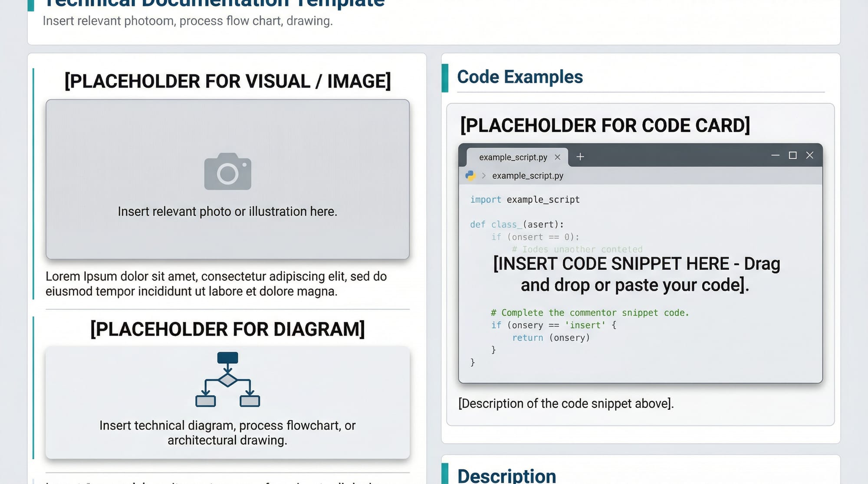Select the example_script.py editor tab

click(513, 157)
